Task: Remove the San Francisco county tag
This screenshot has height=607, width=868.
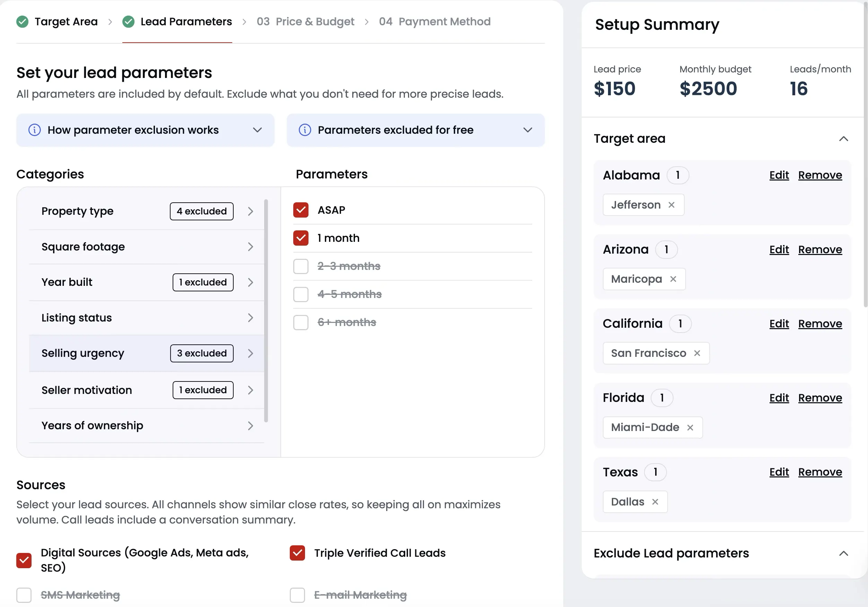Action: [697, 353]
